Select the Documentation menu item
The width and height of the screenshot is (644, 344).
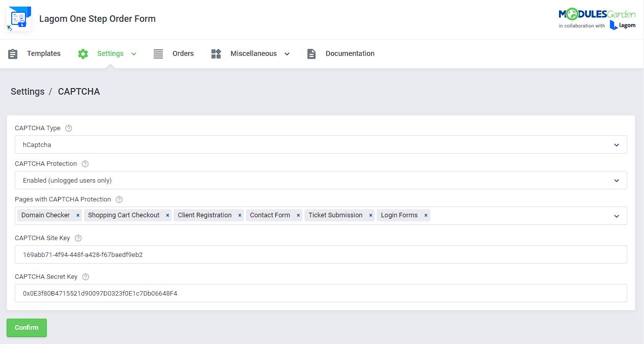(349, 53)
